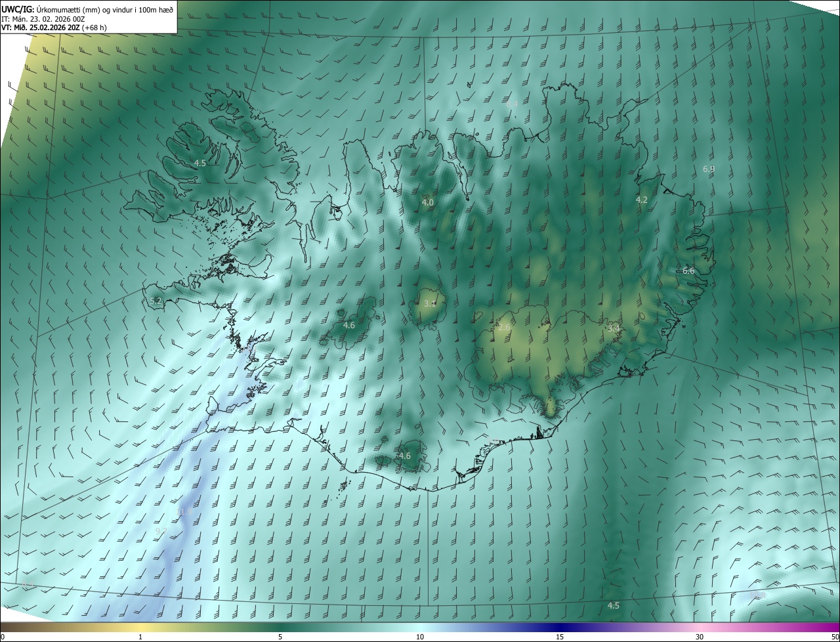Click the 6.6 value label on the east coast
The width and height of the screenshot is (840, 642).
click(x=688, y=270)
